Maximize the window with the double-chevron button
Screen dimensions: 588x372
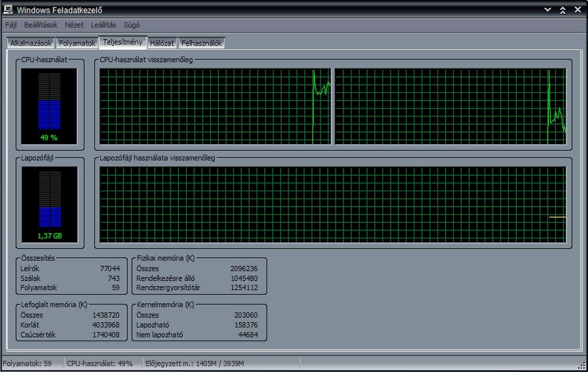coord(563,10)
